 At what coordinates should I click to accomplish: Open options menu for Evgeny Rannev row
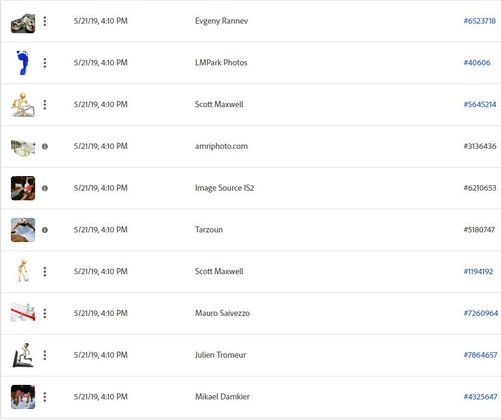pyautogui.click(x=45, y=21)
